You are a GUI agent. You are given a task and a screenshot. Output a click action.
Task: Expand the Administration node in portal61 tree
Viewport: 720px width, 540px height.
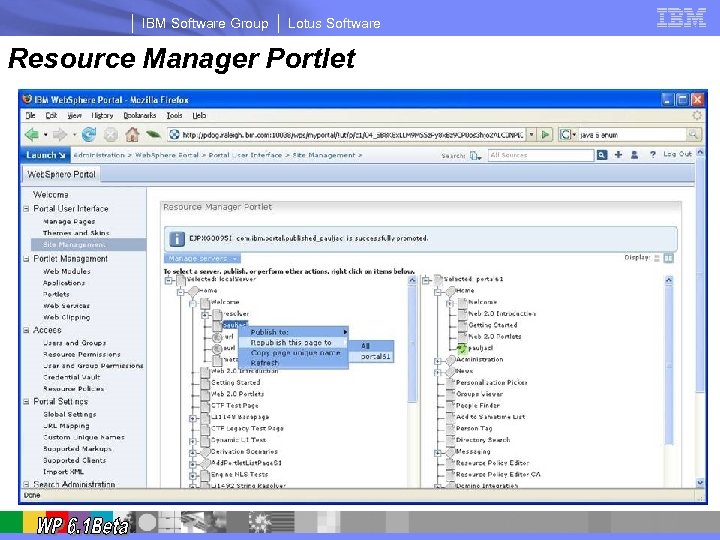[x=438, y=361]
